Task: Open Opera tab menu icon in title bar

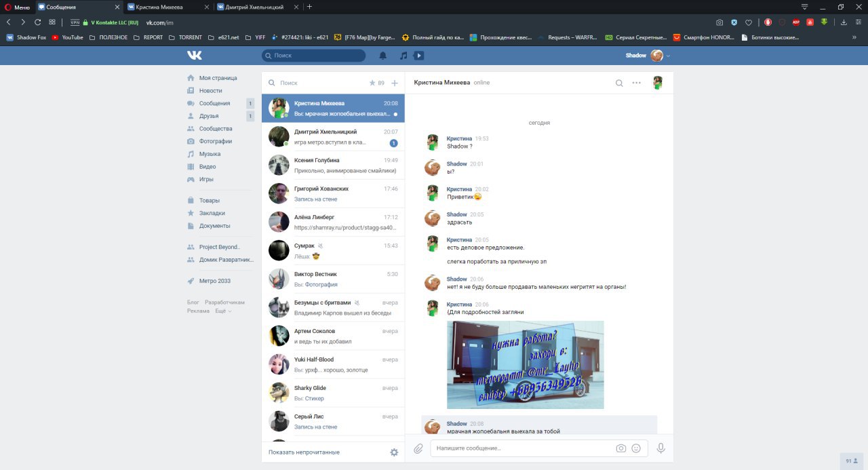Action: click(x=805, y=7)
